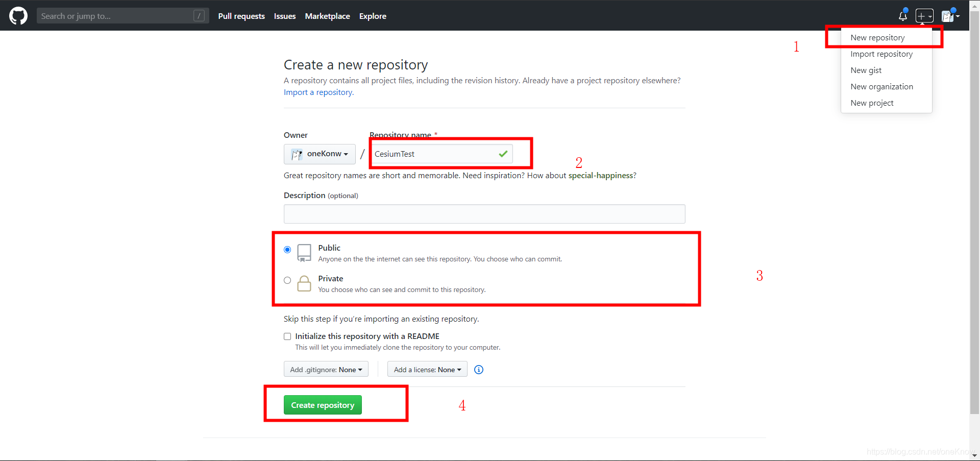Check Initialize this repository with a README
This screenshot has height=461, width=980.
tap(287, 336)
